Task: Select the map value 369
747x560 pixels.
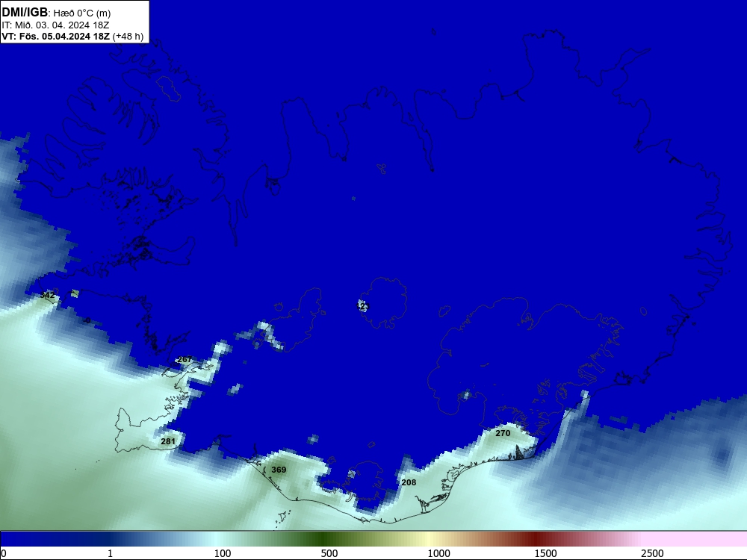Action: point(279,470)
